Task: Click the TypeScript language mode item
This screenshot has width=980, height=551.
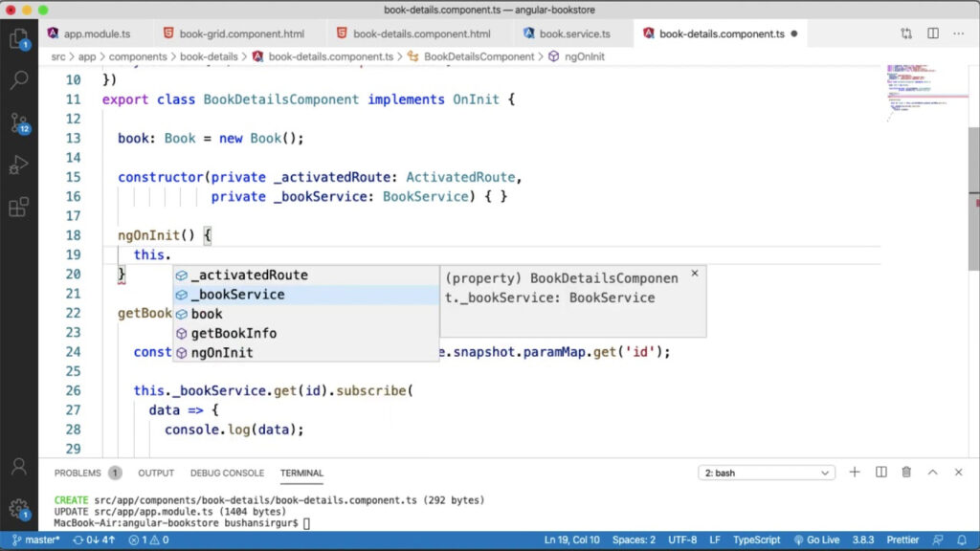Action: [x=756, y=540]
